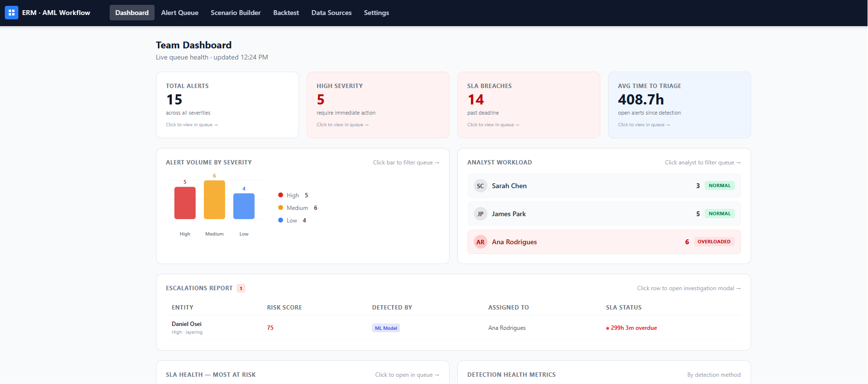
Task: Click 'Click to view in queue' under Total Alerts
Action: pos(192,125)
